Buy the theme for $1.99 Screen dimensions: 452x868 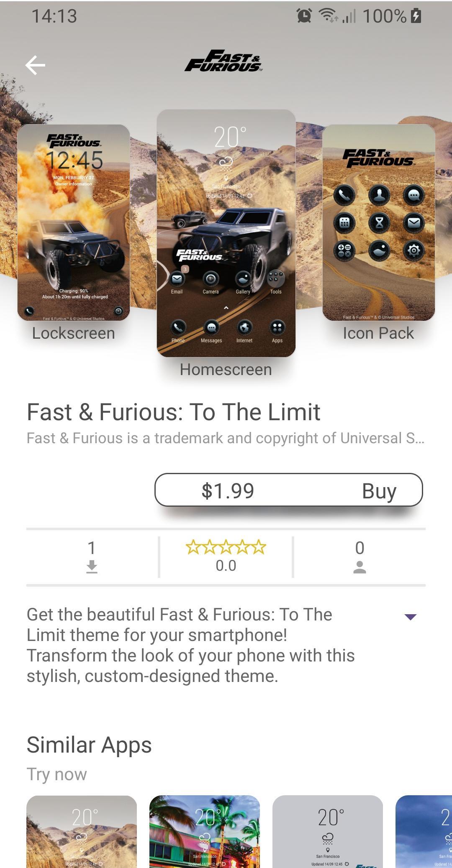coord(289,490)
